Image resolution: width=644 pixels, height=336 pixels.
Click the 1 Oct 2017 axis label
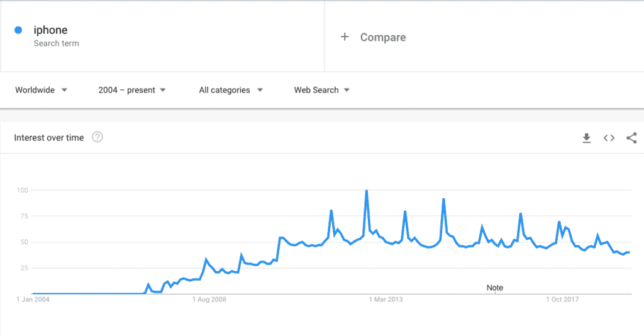click(561, 300)
